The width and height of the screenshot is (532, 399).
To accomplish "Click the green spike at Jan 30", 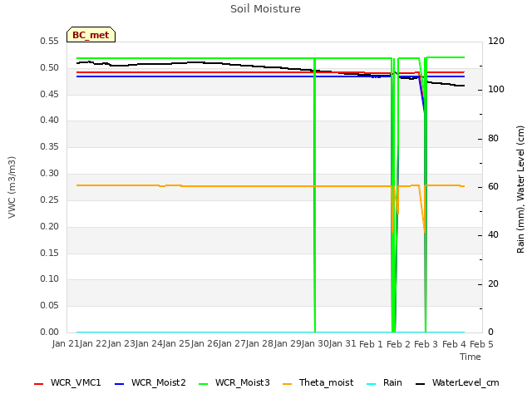I will [x=315, y=195].
